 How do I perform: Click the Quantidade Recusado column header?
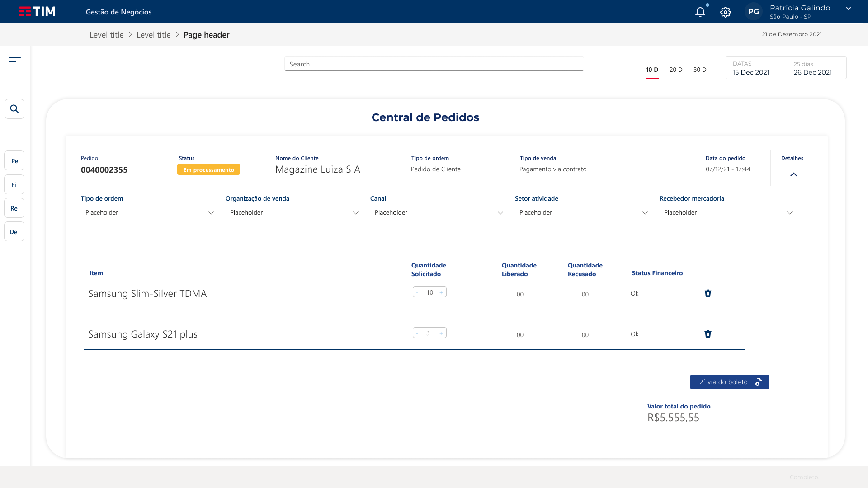pyautogui.click(x=585, y=270)
